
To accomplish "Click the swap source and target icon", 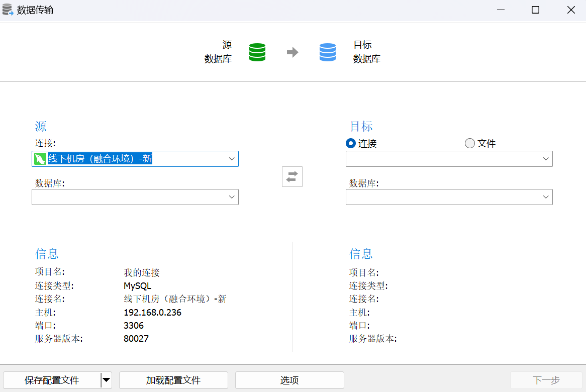I will pos(292,177).
